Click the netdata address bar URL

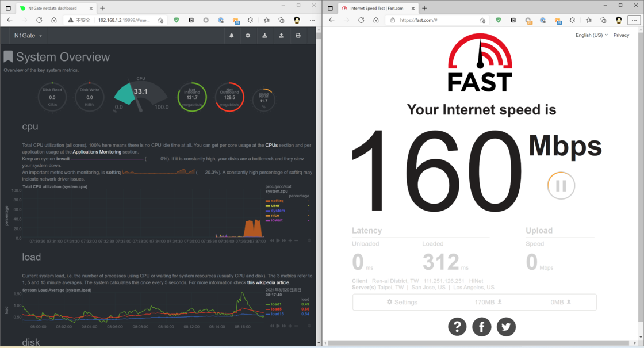coord(124,20)
